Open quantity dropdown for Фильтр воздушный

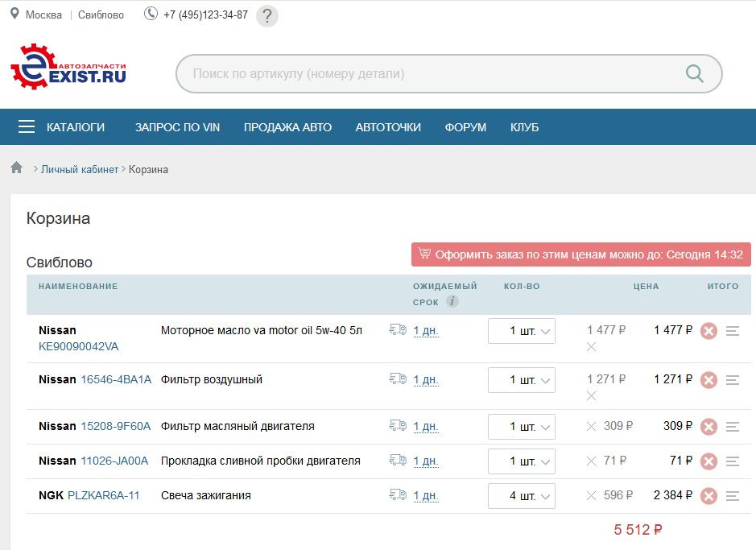pyautogui.click(x=522, y=380)
